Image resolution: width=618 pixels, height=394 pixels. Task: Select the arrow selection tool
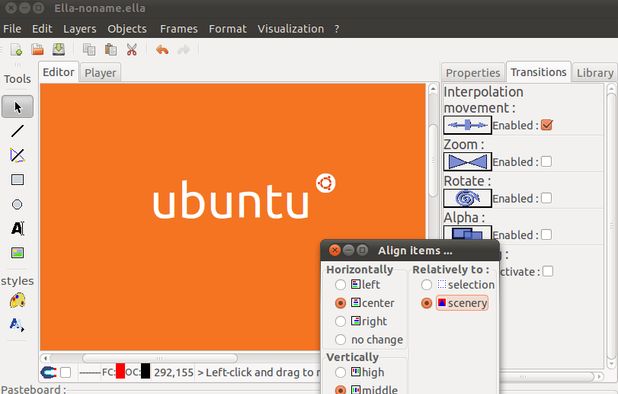click(x=17, y=107)
